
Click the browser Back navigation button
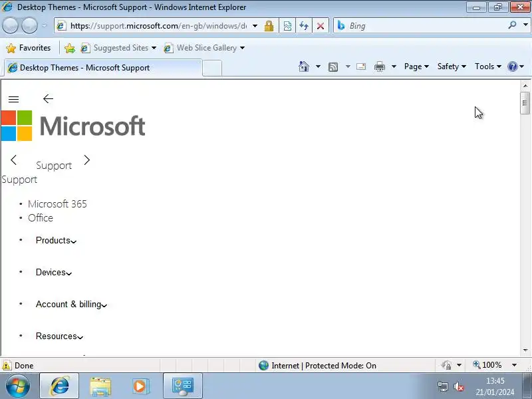(x=10, y=26)
